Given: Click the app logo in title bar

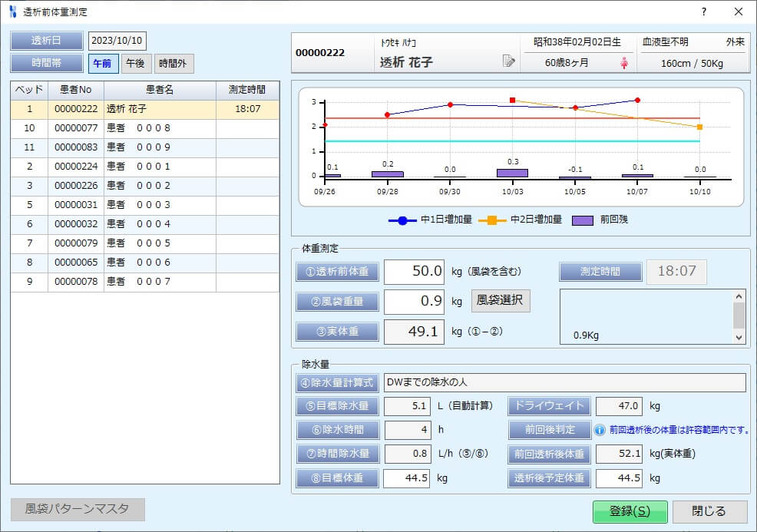Looking at the screenshot, I should [x=12, y=12].
